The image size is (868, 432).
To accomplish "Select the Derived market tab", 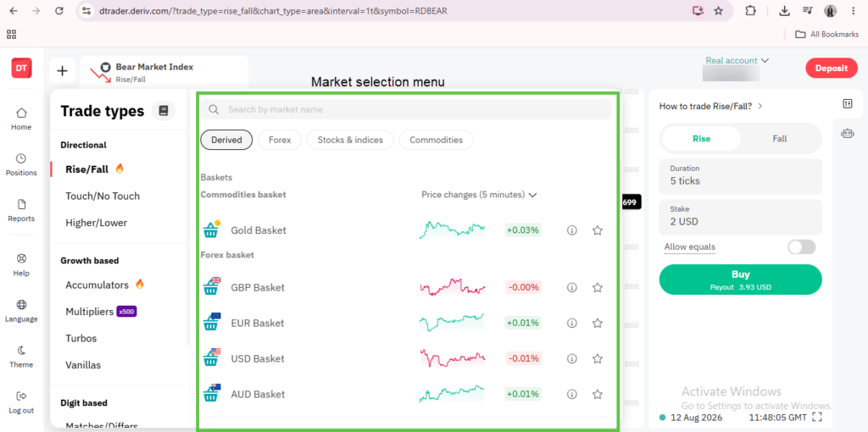I will 226,140.
